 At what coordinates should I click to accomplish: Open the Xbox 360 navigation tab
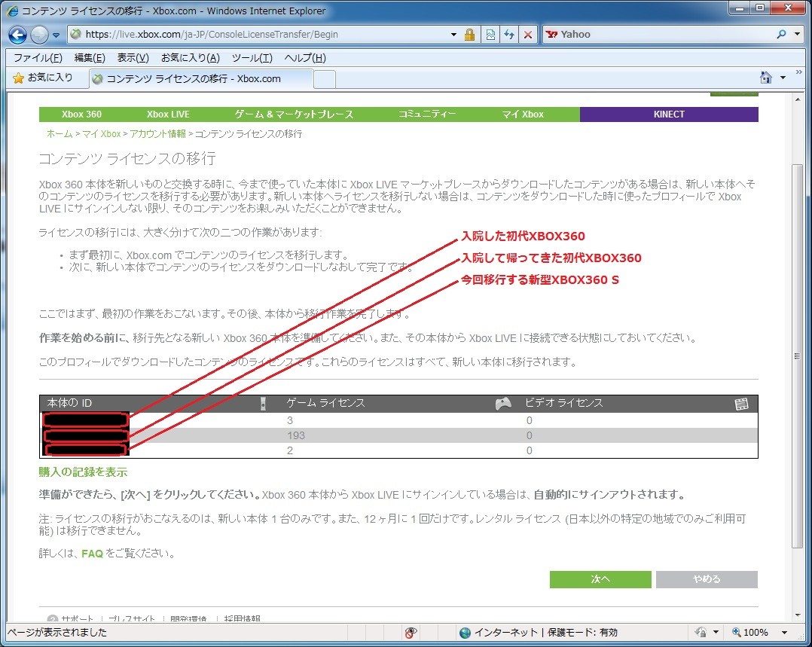pyautogui.click(x=81, y=114)
